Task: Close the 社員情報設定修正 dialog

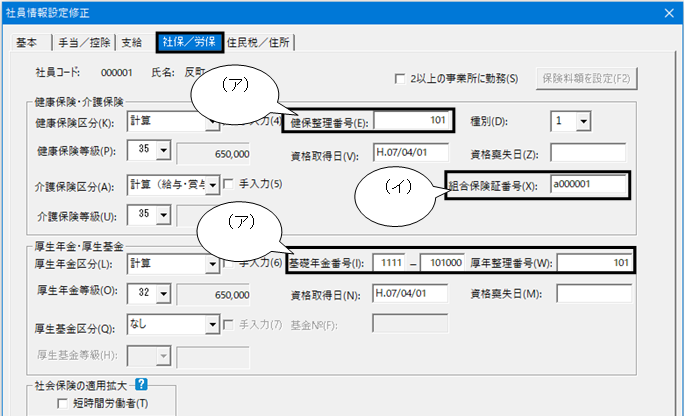Action: pyautogui.click(x=669, y=13)
